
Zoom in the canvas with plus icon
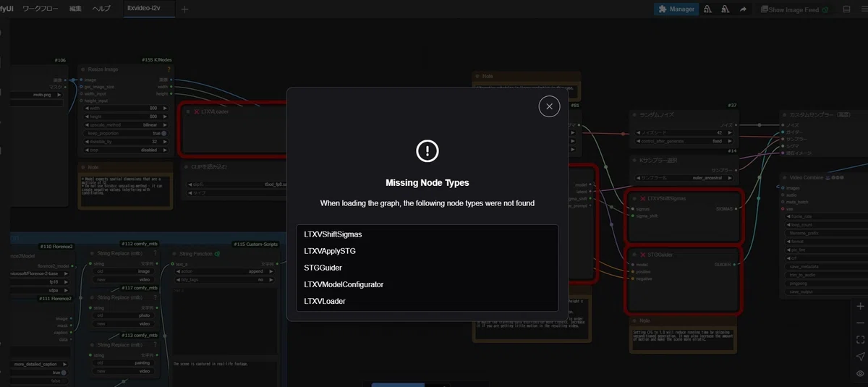(x=860, y=306)
